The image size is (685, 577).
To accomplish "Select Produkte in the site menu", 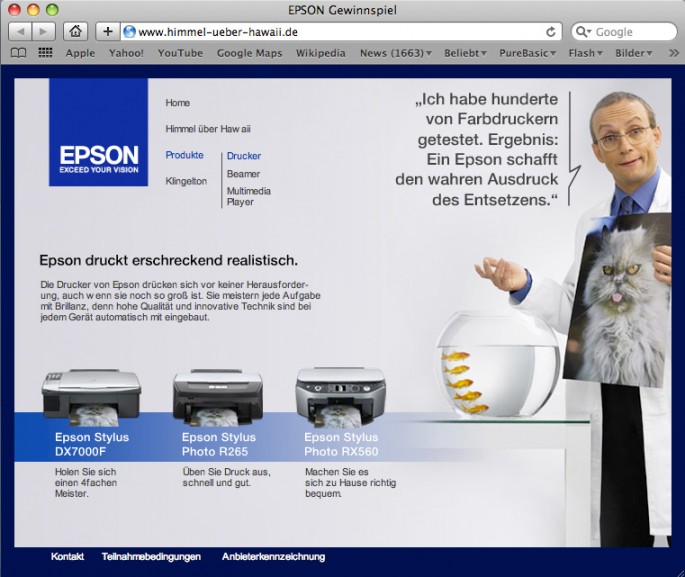I will [x=184, y=155].
